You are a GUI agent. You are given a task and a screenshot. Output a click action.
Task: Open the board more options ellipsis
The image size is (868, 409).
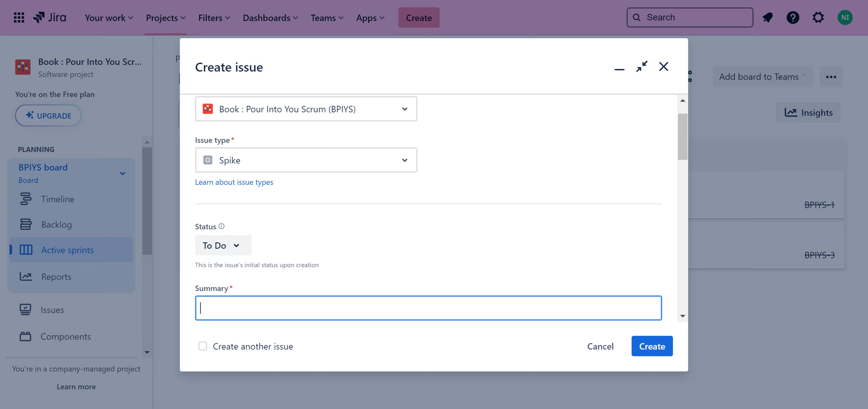[x=831, y=77]
